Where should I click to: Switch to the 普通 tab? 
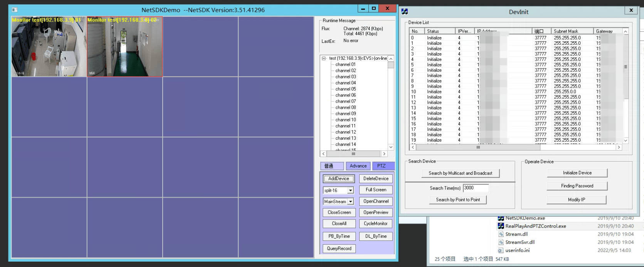pos(332,166)
